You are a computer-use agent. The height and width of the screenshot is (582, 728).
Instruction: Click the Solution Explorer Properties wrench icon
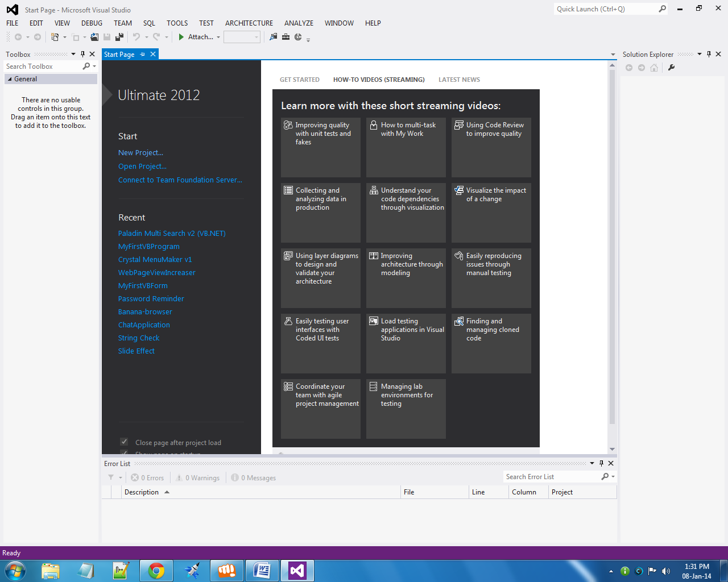(x=671, y=68)
